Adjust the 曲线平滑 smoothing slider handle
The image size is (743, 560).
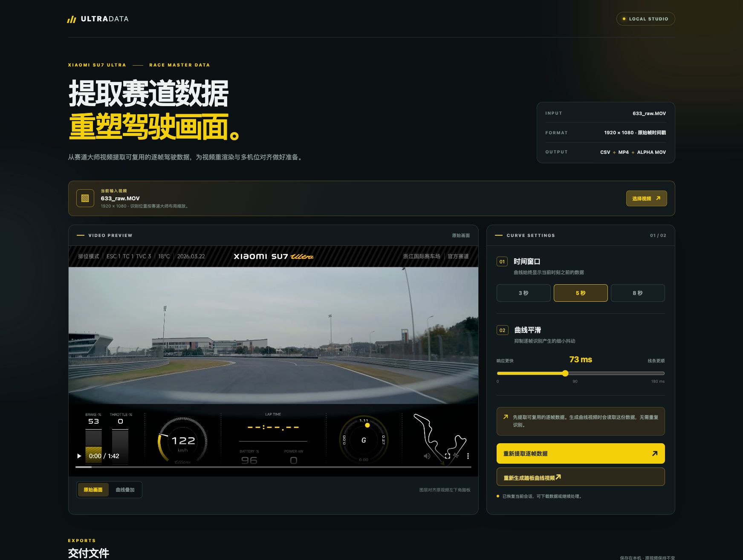pos(565,373)
